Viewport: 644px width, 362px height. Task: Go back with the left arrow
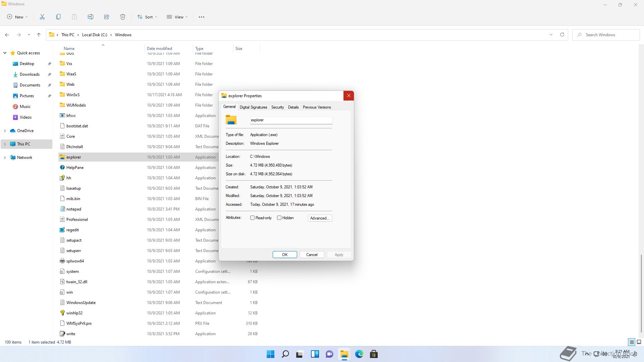[7, 35]
